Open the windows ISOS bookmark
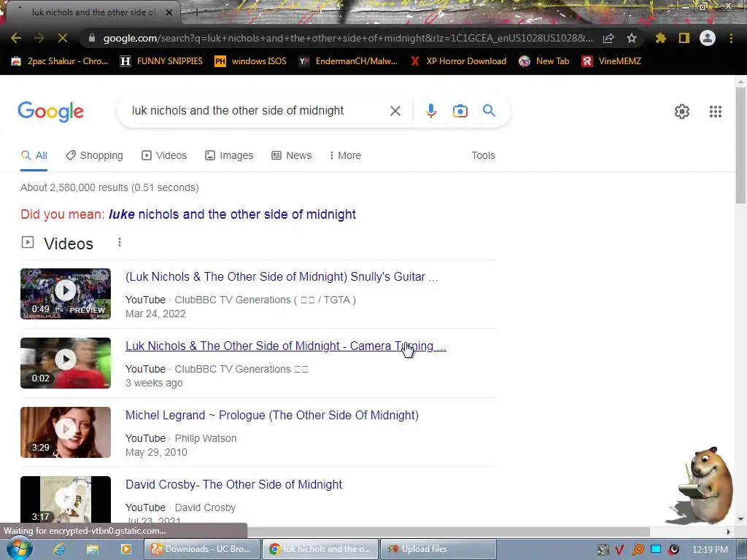The height and width of the screenshot is (560, 747). (251, 61)
